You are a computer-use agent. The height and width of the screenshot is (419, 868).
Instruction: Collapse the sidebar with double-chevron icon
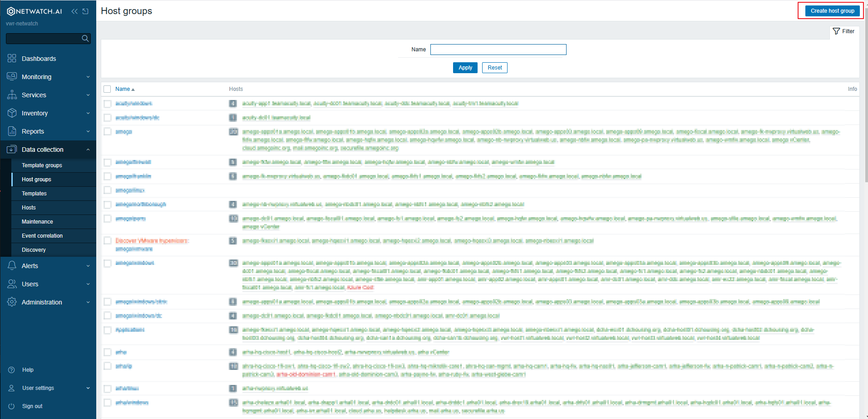click(74, 11)
